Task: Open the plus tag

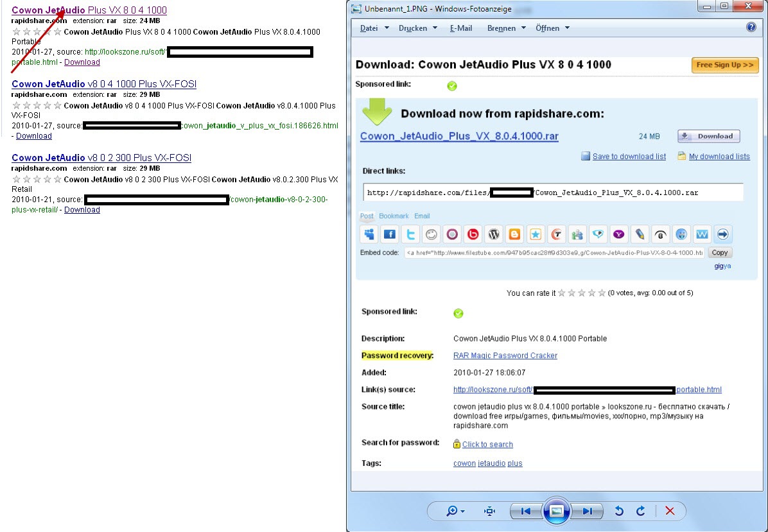Action: [x=515, y=463]
